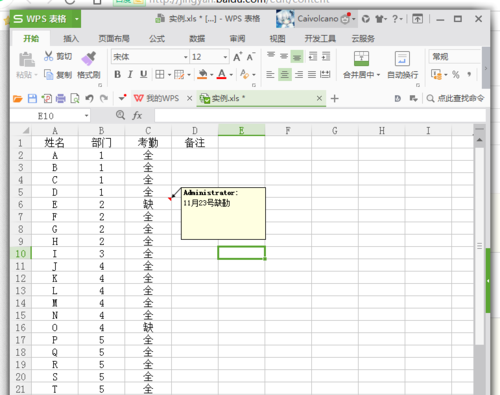Click the Undo arrow icon

click(89, 98)
